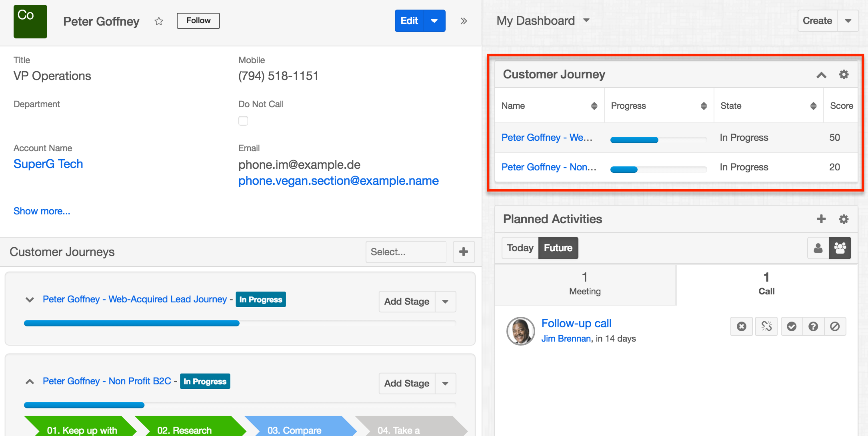The image size is (868, 436).
Task: Click the Follow button
Action: pos(198,21)
